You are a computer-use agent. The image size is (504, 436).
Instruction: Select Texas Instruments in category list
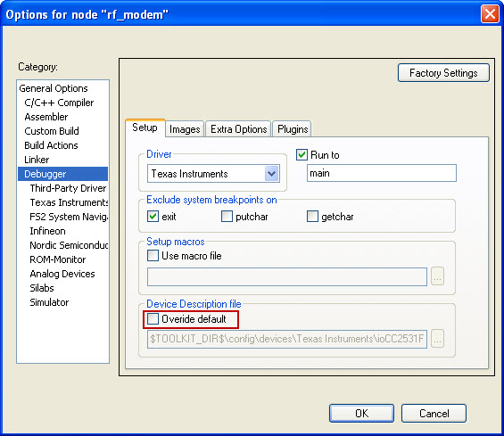coord(69,202)
